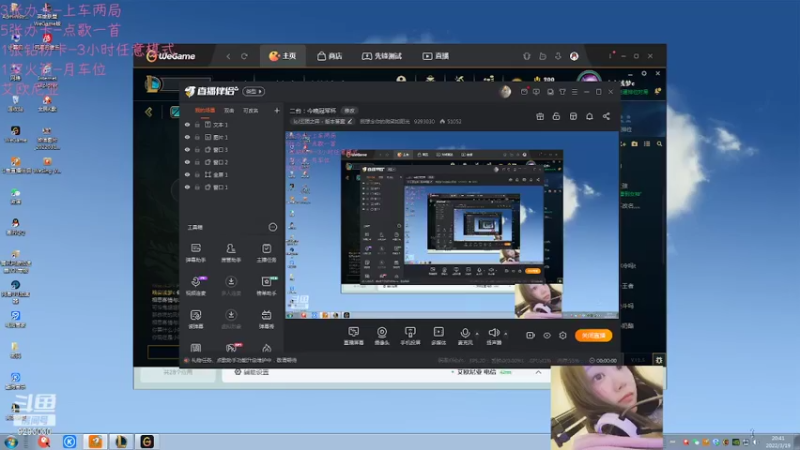Select the 窗口 1 layer row
Screen dimensions: 800x450
click(x=231, y=187)
